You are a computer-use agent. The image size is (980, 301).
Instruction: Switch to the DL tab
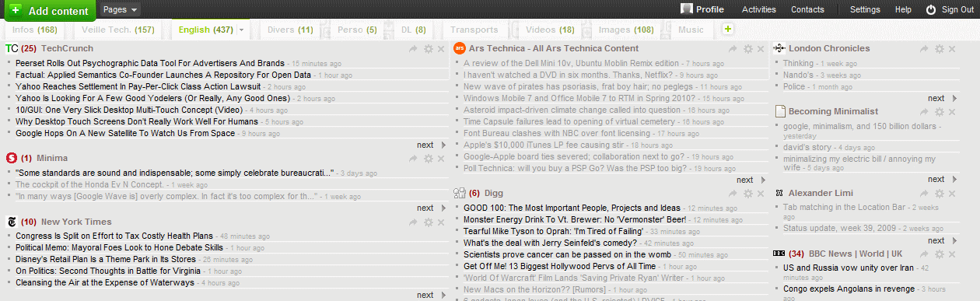413,30
